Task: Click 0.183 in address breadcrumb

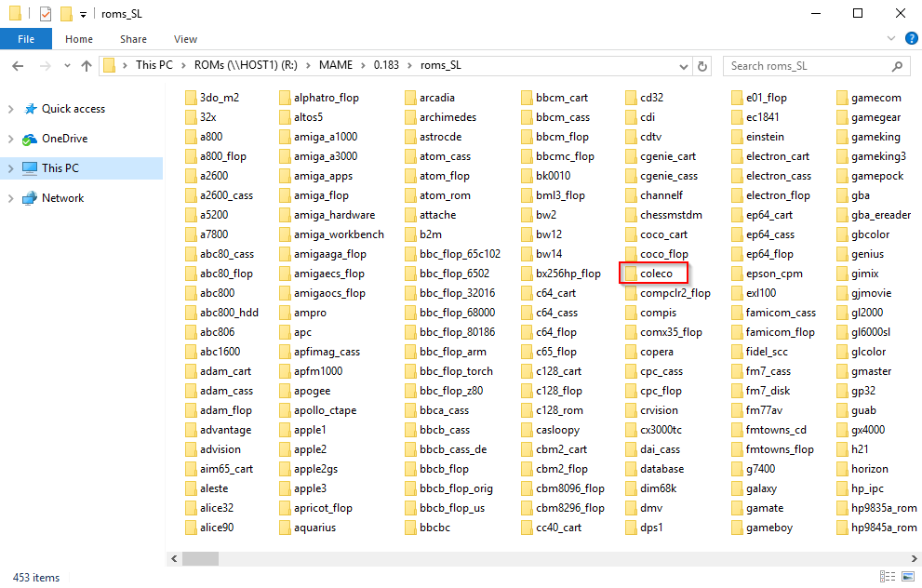Action: click(386, 65)
